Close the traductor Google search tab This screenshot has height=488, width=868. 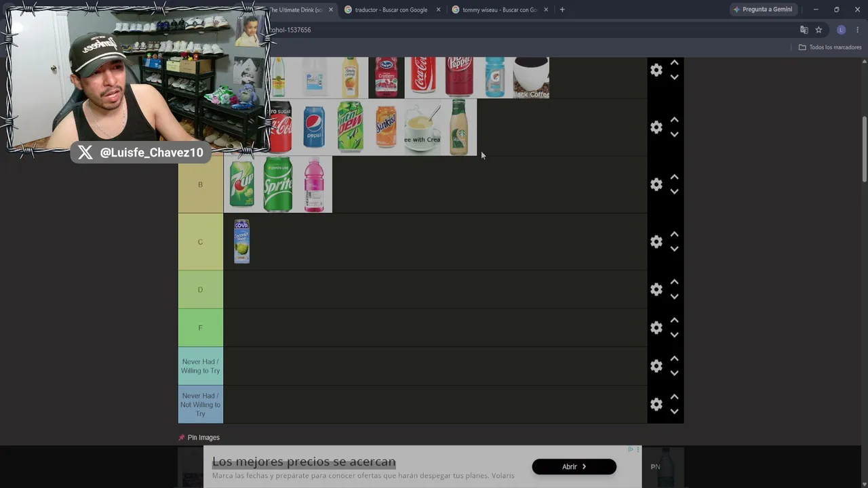coord(438,9)
